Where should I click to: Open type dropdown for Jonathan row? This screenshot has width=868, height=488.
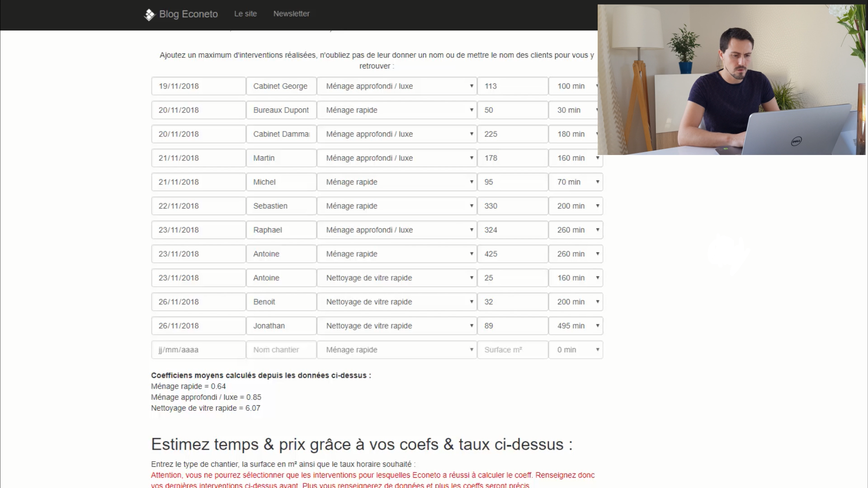click(397, 325)
